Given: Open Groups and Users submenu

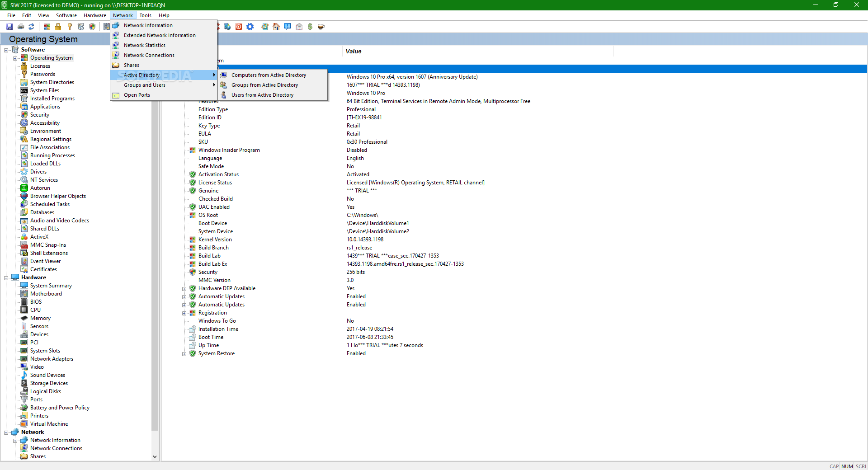Looking at the screenshot, I should tap(164, 85).
